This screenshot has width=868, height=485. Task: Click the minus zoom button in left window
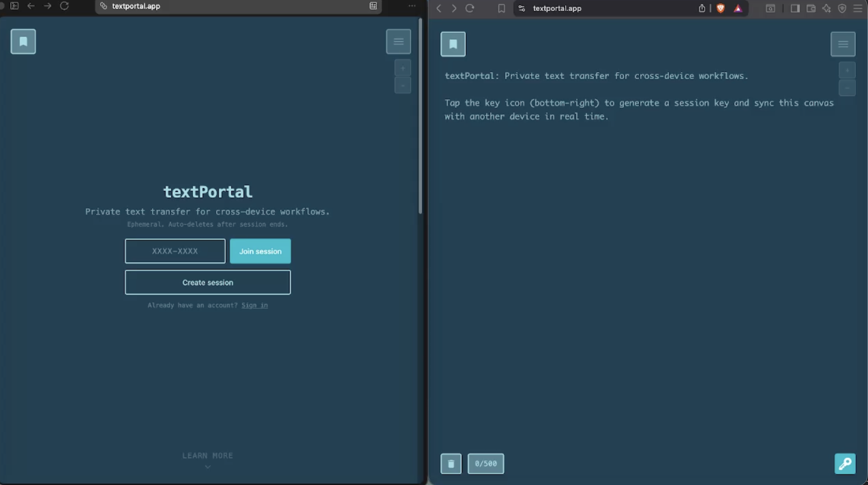403,85
